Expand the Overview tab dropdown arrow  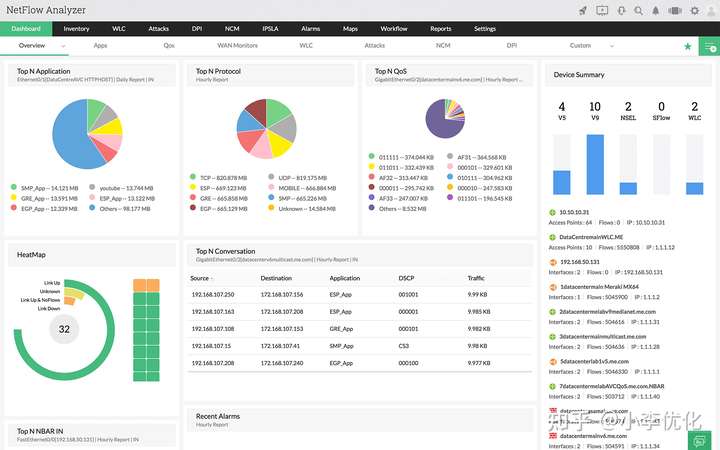[63, 46]
